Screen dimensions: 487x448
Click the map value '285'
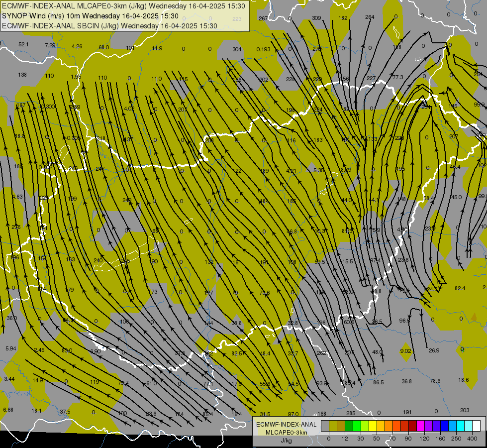pos(351,413)
